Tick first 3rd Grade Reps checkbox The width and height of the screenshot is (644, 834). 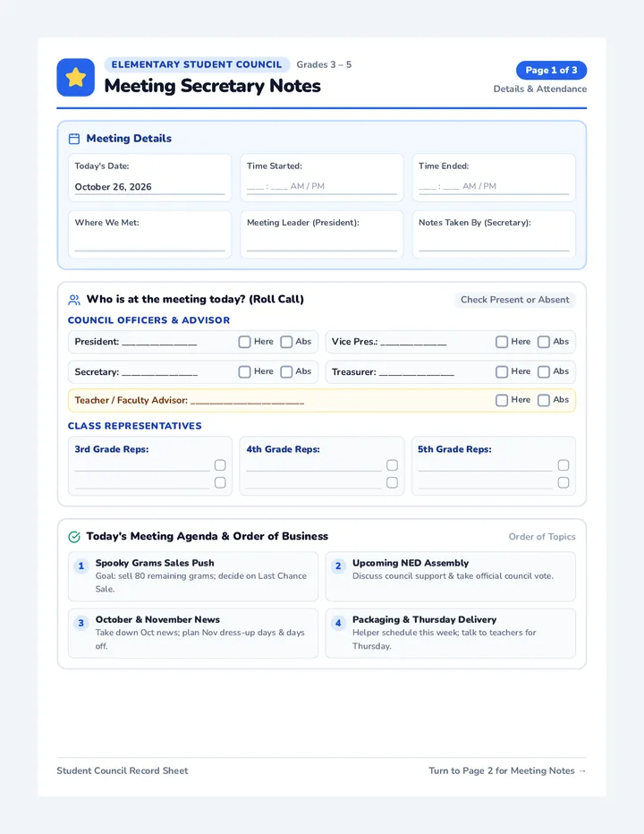pos(220,465)
